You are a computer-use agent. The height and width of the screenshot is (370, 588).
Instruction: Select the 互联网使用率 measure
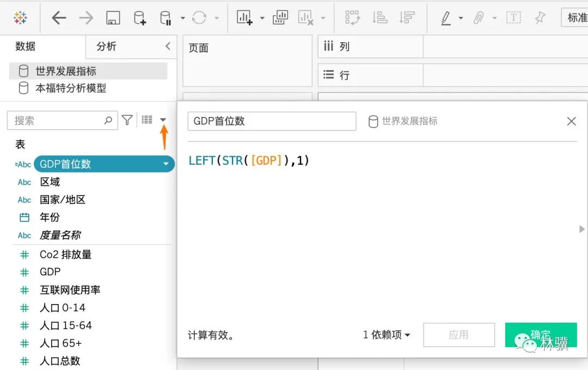[x=70, y=290]
